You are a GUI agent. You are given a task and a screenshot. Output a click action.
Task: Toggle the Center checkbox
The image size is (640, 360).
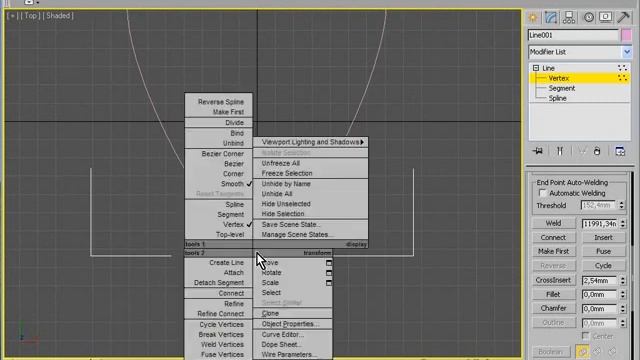tap(586, 336)
